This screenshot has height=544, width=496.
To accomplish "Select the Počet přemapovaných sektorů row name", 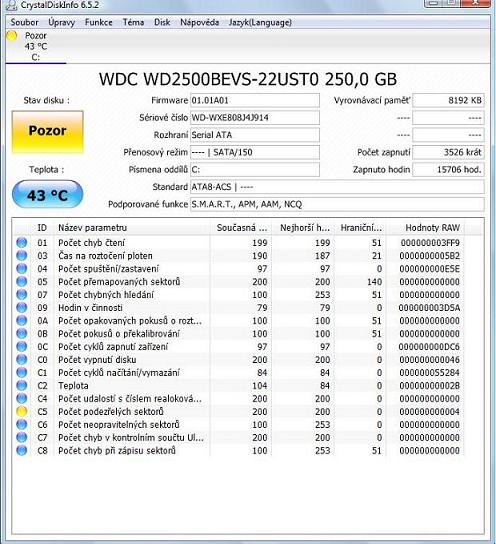I will (119, 282).
